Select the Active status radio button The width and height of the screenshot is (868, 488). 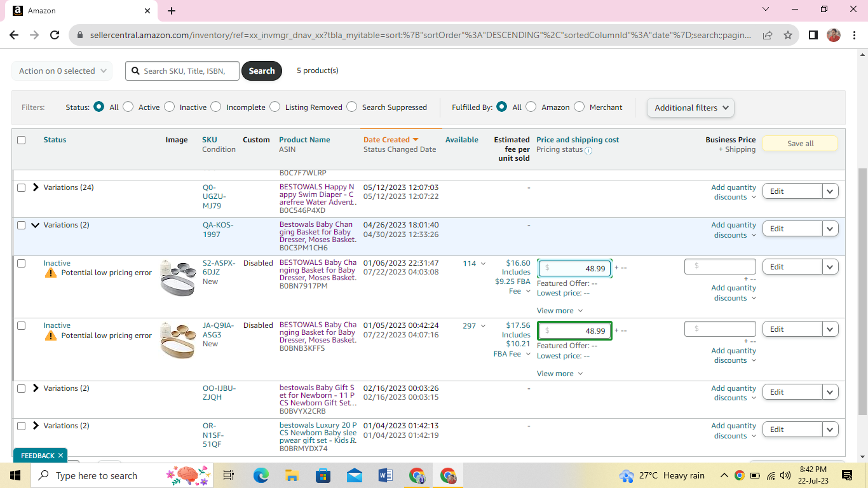128,107
